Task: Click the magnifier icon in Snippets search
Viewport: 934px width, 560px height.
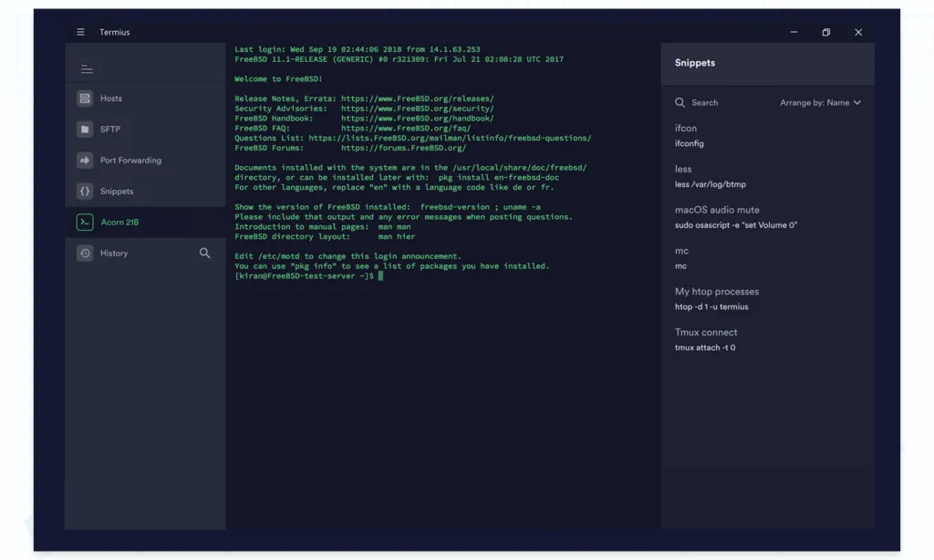Action: 680,102
